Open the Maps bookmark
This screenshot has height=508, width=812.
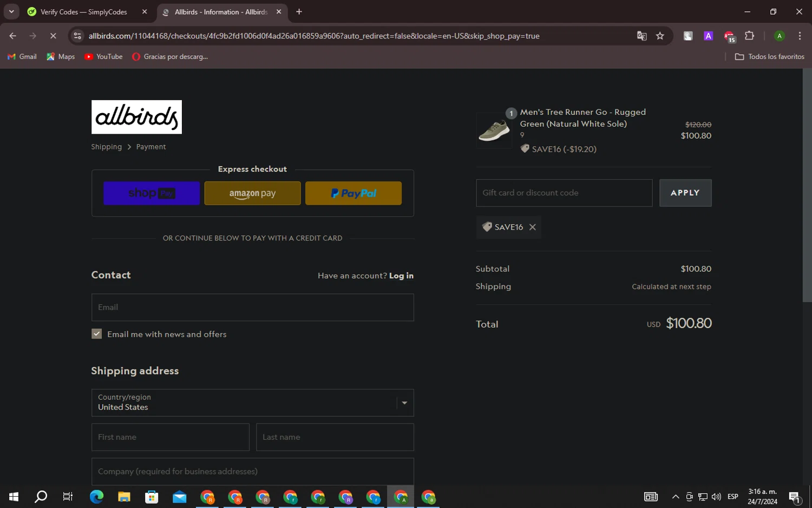(61, 57)
